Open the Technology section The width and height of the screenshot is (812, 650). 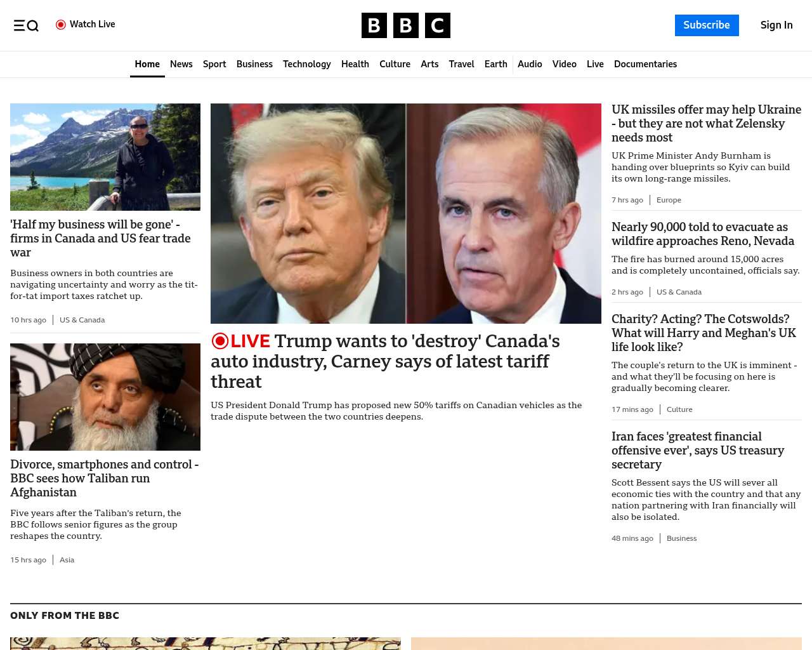[x=307, y=64]
